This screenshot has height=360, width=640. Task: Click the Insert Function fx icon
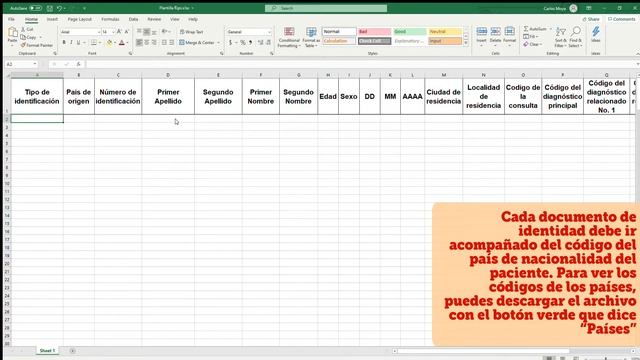(x=78, y=64)
